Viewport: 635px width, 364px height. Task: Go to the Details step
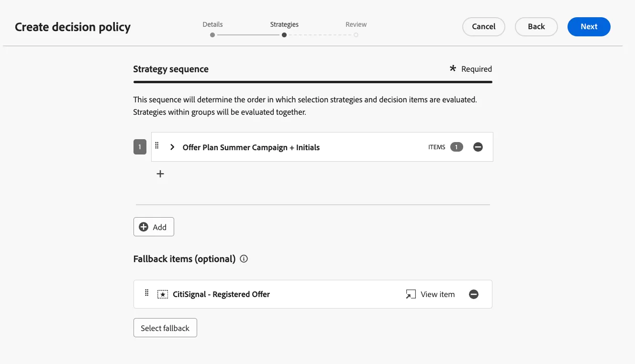pos(212,29)
